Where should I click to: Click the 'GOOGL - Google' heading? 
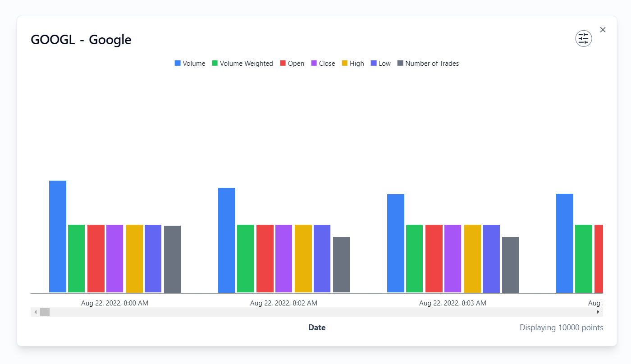pos(81,40)
